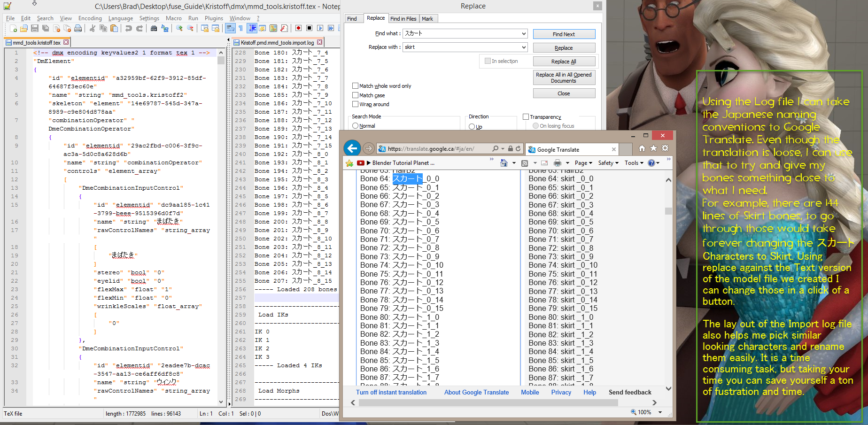
Task: Open browser Favorites star icon
Action: [653, 148]
